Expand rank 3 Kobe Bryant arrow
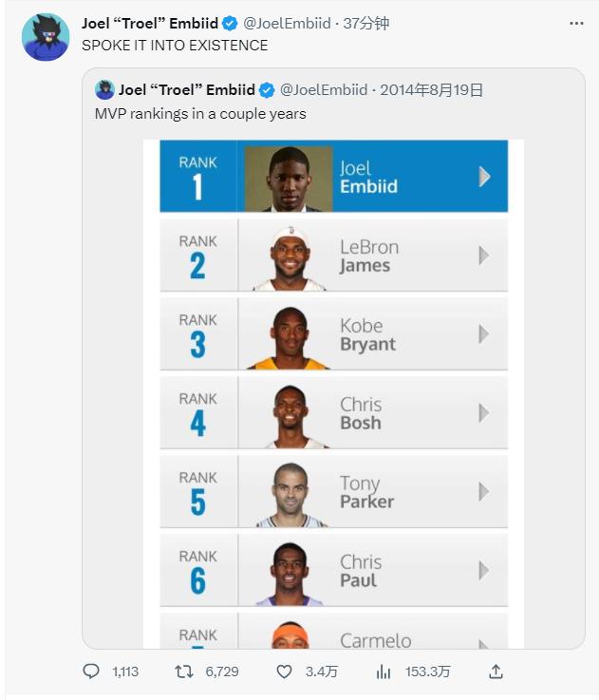This screenshot has height=700, width=599. tap(484, 334)
